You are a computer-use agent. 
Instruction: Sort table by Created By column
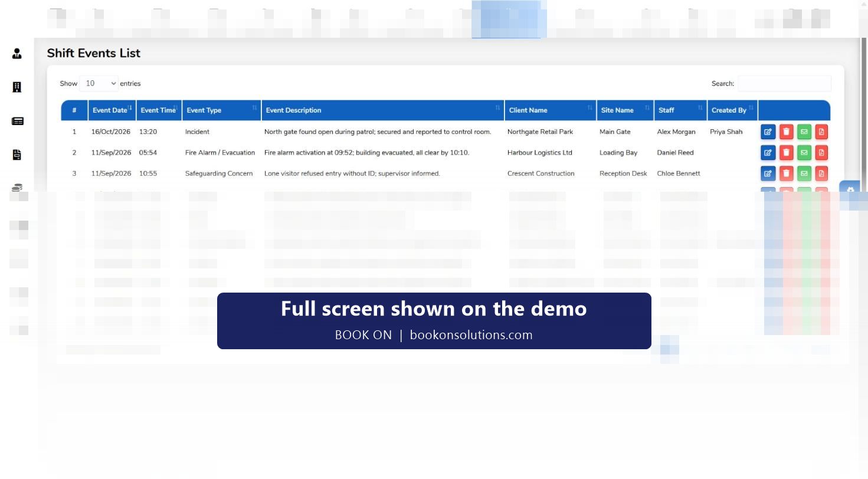click(733, 110)
